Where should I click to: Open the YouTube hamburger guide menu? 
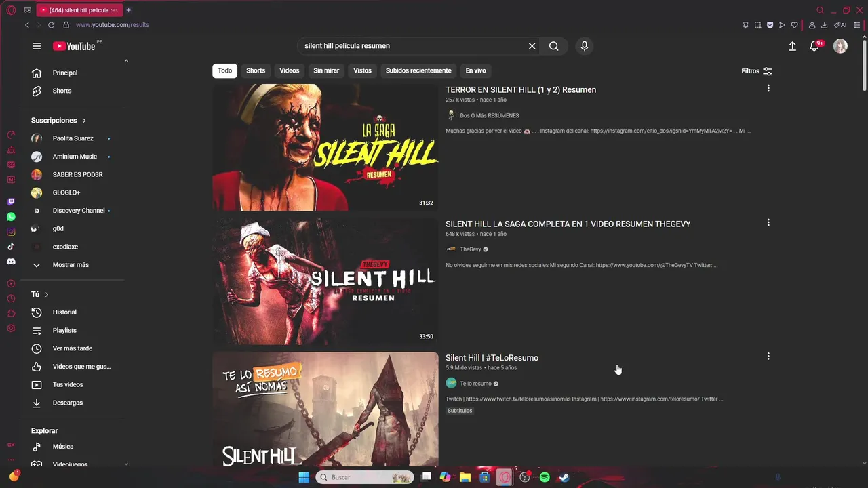tap(37, 46)
